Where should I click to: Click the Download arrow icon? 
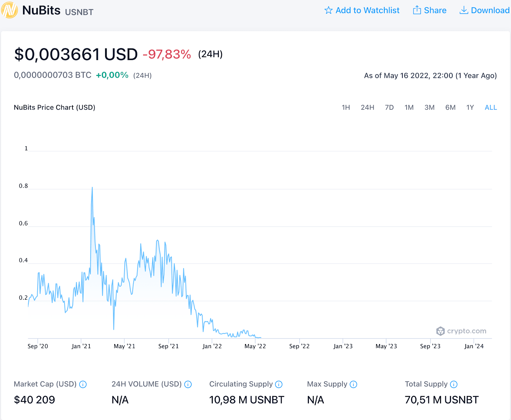(x=464, y=10)
